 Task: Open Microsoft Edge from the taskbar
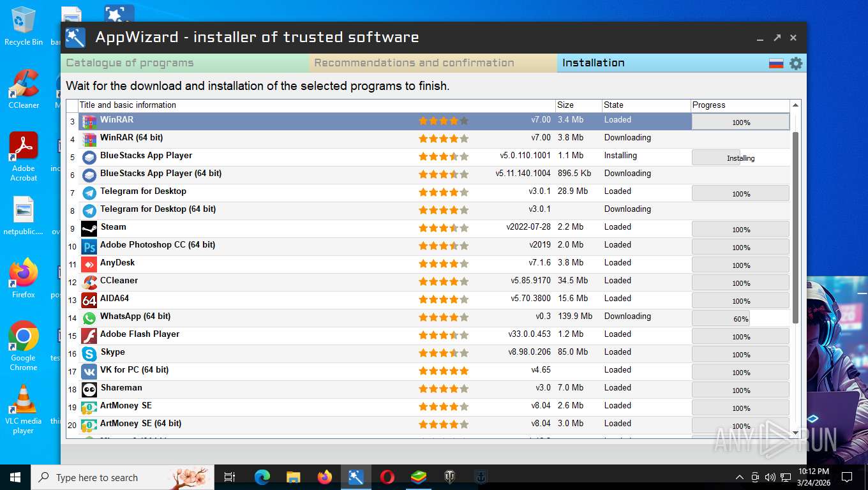[x=262, y=477]
